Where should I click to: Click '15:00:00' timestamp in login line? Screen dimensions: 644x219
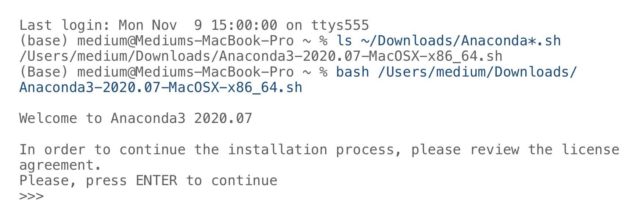244,25
